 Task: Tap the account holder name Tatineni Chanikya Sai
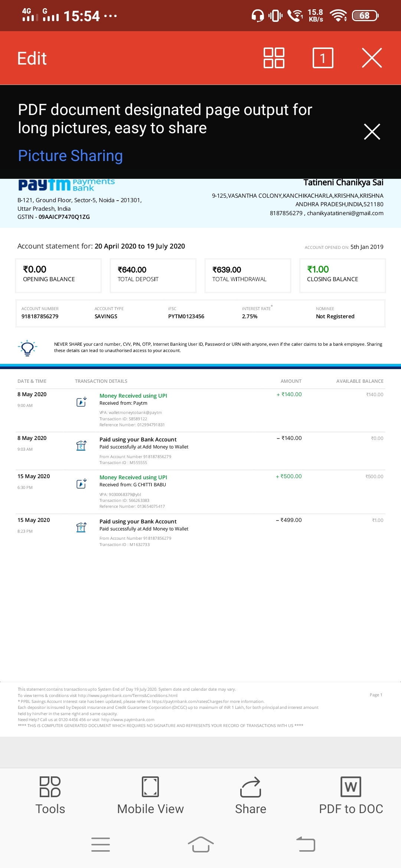pyautogui.click(x=343, y=183)
